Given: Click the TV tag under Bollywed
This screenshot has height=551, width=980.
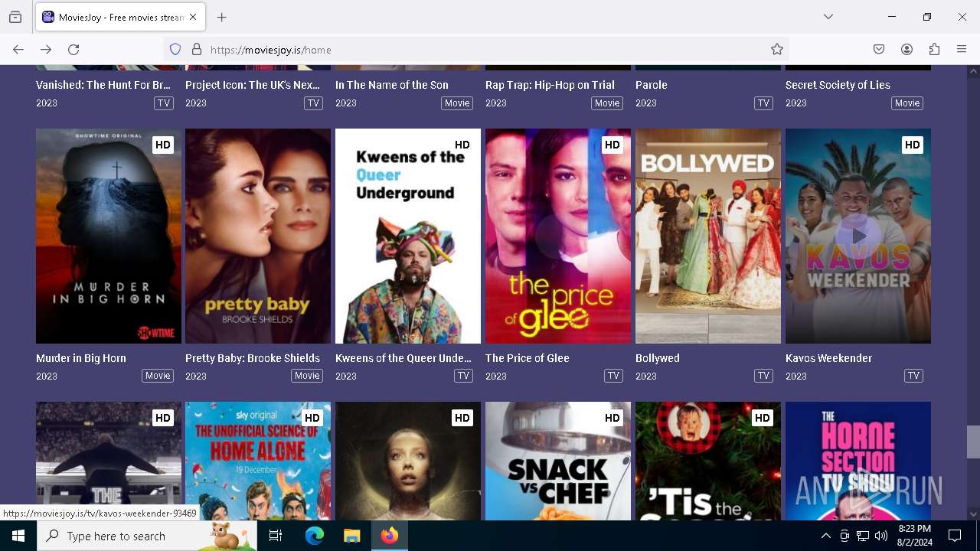Looking at the screenshot, I should [x=763, y=376].
